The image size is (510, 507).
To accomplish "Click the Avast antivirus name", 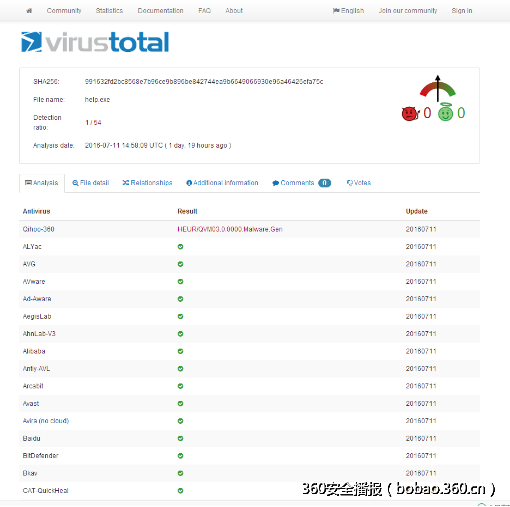I will [x=31, y=403].
